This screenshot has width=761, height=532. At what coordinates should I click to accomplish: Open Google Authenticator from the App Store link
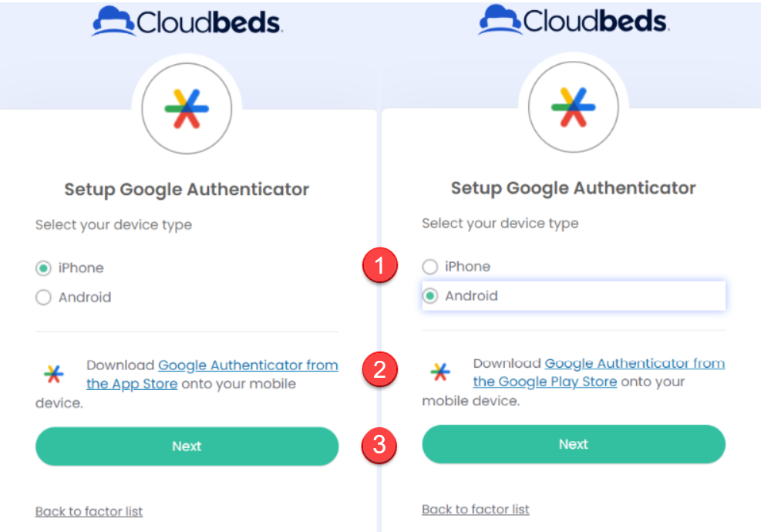(247, 365)
